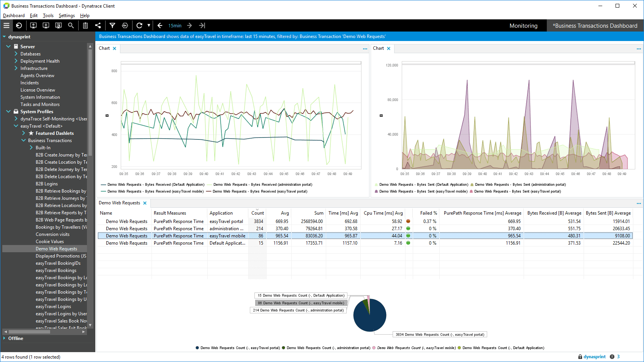The height and width of the screenshot is (362, 644).
Task: Go forward one timeframe with right arrow
Action: click(x=189, y=25)
